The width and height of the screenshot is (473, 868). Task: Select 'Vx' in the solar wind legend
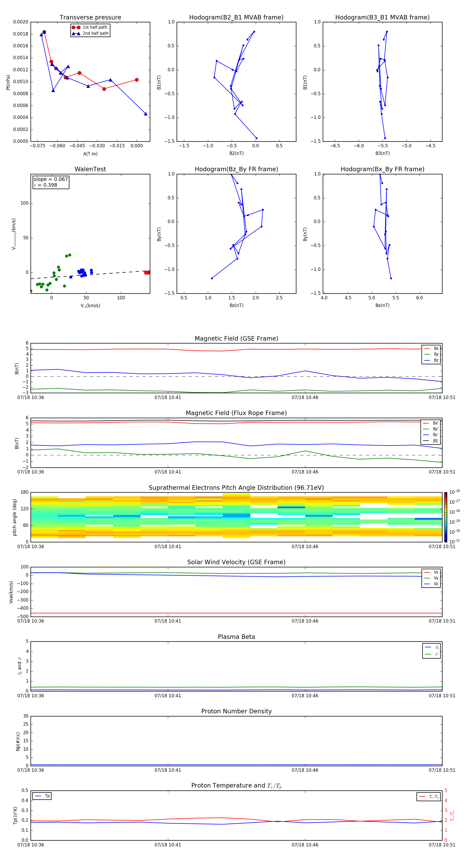point(431,572)
